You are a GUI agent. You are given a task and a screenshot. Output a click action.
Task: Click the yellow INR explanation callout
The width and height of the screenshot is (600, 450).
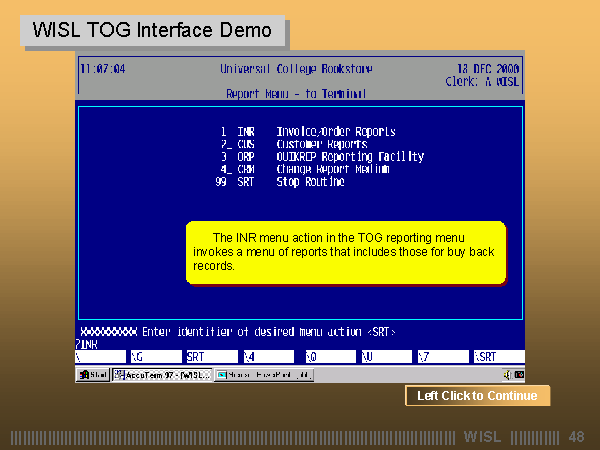point(346,252)
